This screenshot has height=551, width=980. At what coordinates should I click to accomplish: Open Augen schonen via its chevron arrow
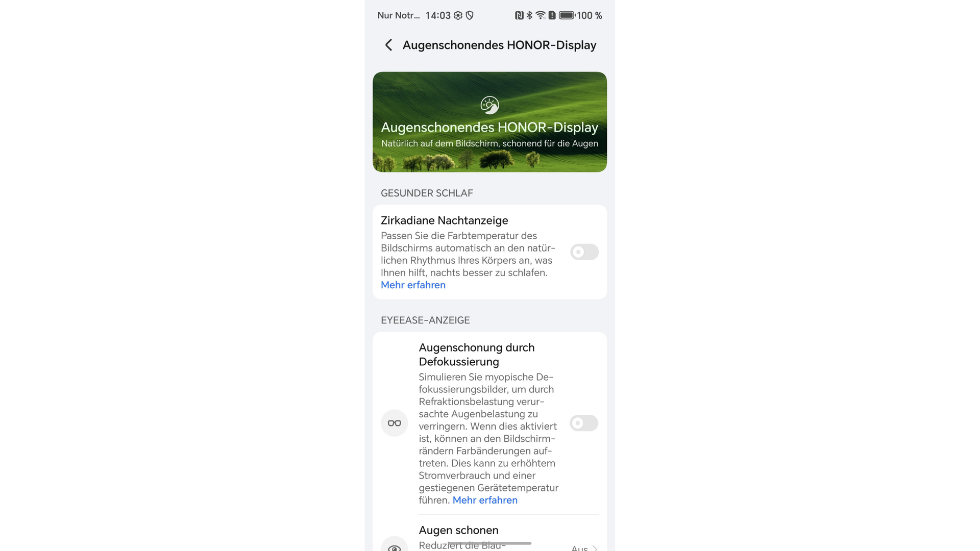click(595, 548)
